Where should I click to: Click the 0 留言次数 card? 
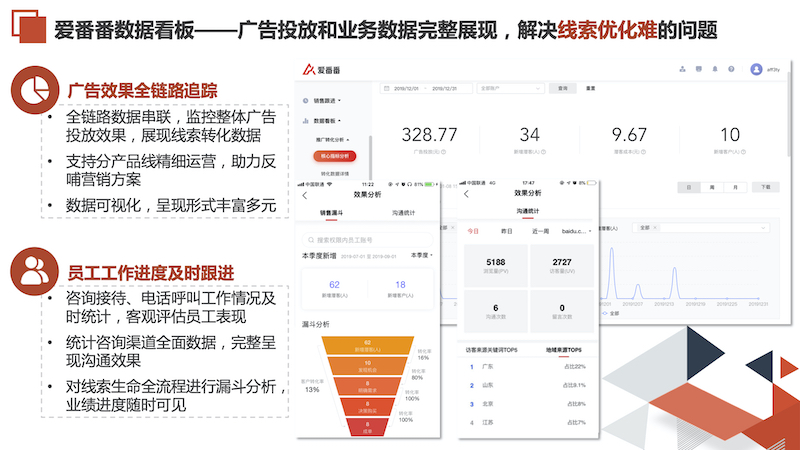click(562, 311)
